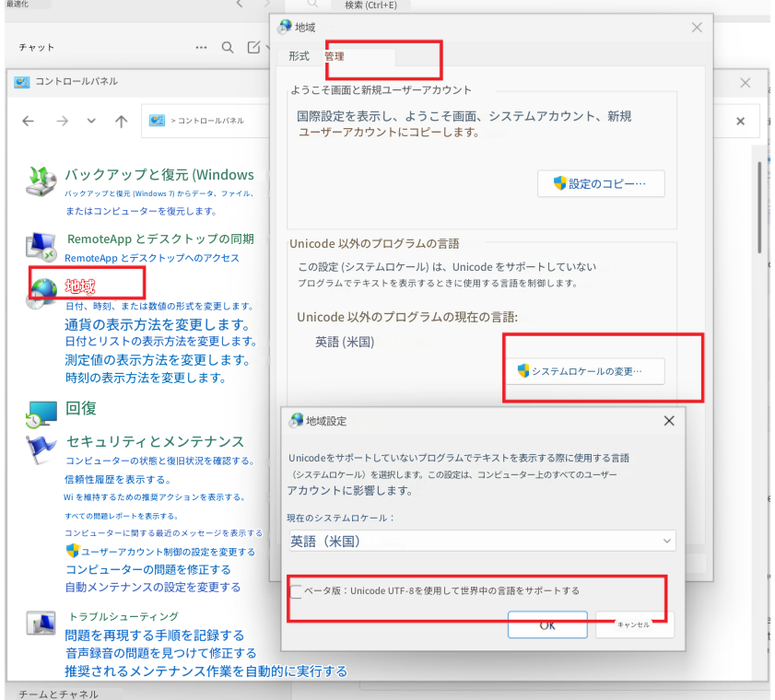Close the 地域 dialog window
Image resolution: width=775 pixels, height=700 pixels.
[697, 28]
